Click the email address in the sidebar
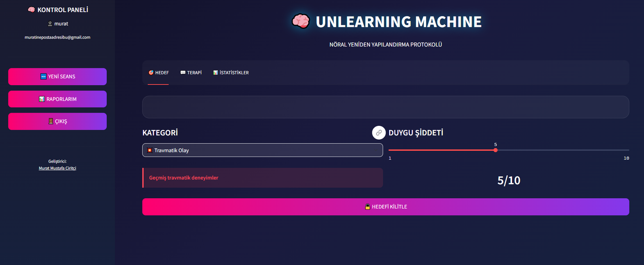644x265 pixels. point(57,37)
